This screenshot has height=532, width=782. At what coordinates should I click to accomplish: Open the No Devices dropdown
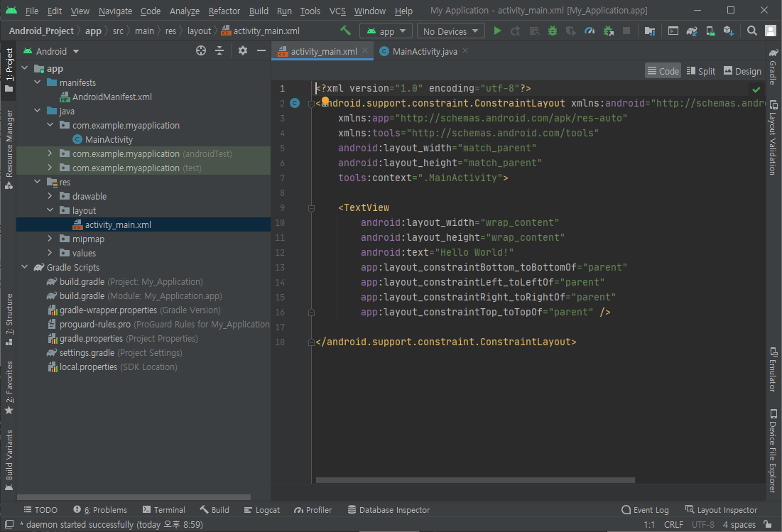coord(451,31)
